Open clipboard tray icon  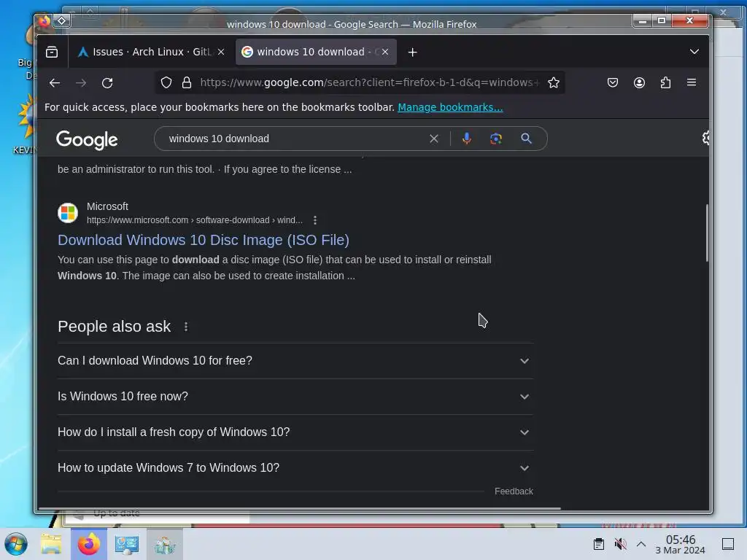(599, 544)
